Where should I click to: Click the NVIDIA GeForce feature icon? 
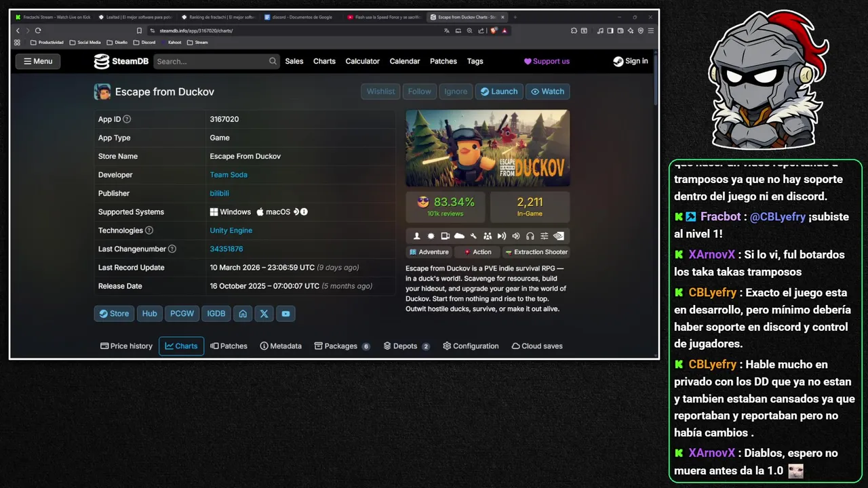click(x=558, y=236)
